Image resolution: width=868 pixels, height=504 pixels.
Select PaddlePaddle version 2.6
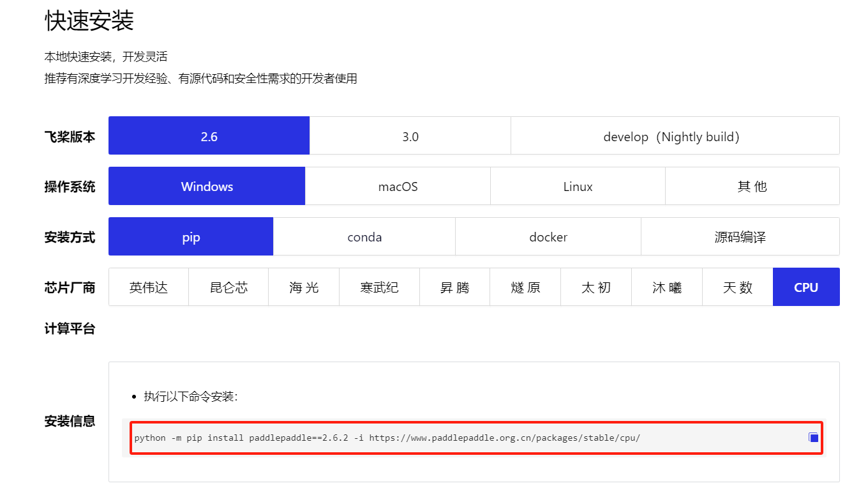(x=209, y=135)
